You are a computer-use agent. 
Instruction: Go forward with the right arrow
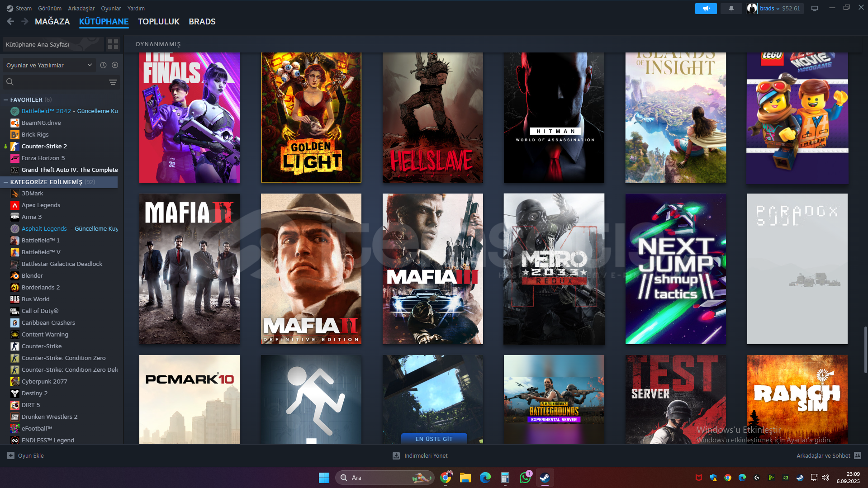point(24,21)
